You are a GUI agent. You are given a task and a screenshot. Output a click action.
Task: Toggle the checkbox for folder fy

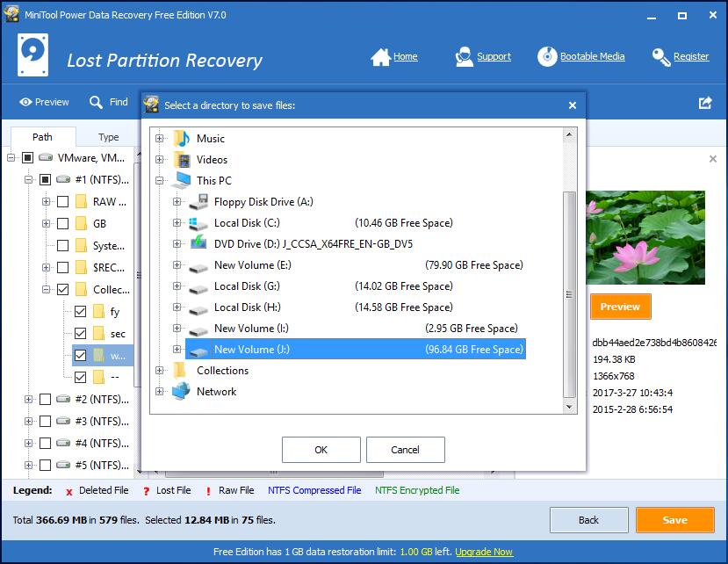tap(81, 312)
